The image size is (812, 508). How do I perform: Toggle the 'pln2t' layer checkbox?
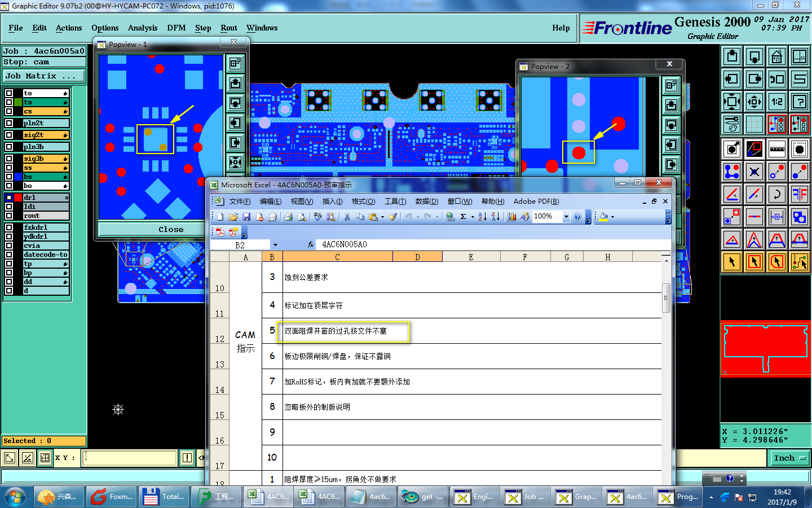point(9,122)
